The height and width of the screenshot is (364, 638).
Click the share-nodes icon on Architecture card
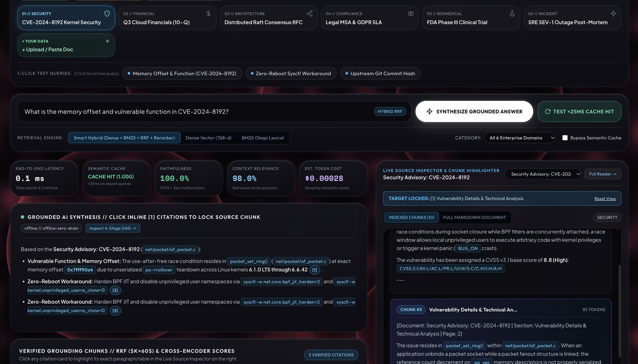pos(309,14)
